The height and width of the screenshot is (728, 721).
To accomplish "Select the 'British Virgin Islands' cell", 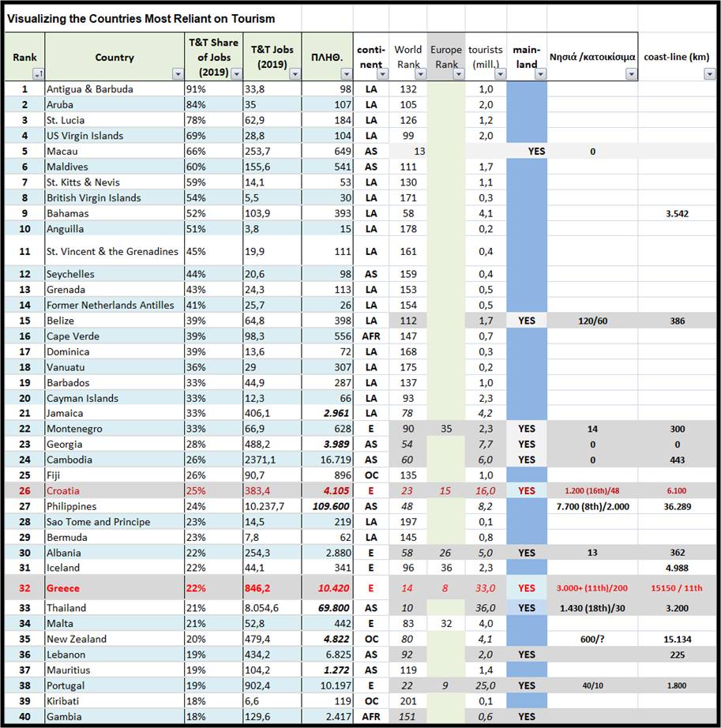I will (115, 197).
